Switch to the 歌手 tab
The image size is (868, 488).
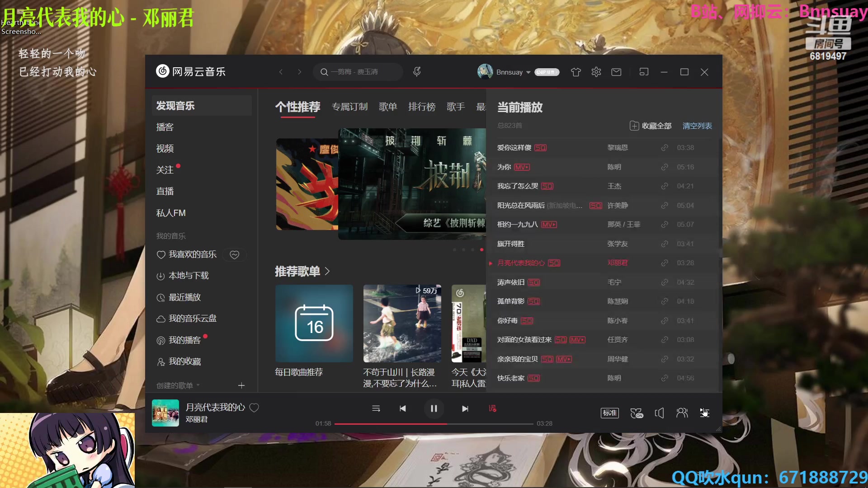point(456,107)
